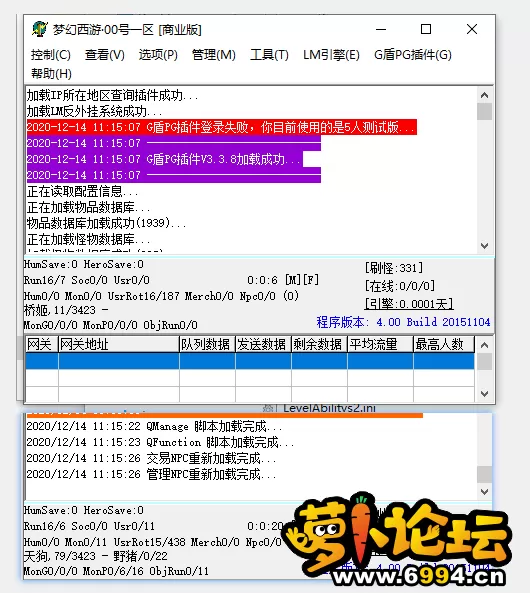The image size is (530, 593).
Task: Click the app icon in the title bar
Action: coord(39,29)
